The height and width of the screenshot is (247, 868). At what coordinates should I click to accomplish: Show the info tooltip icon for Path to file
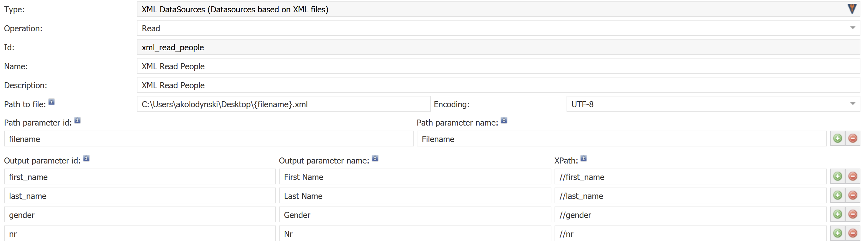(x=52, y=102)
